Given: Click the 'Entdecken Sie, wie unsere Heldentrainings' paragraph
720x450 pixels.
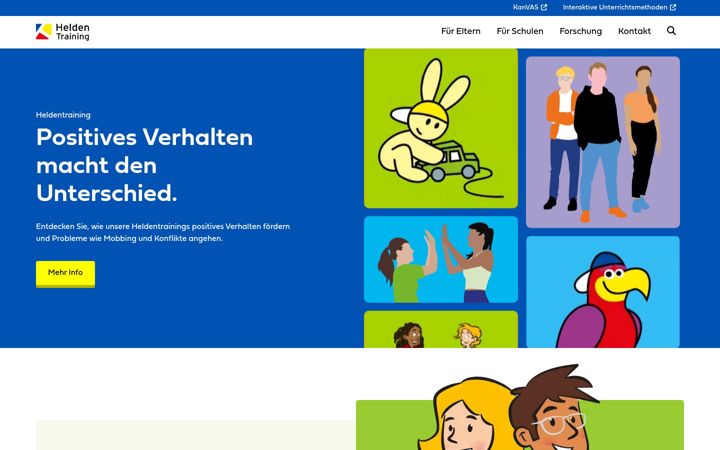Looking at the screenshot, I should tap(163, 232).
